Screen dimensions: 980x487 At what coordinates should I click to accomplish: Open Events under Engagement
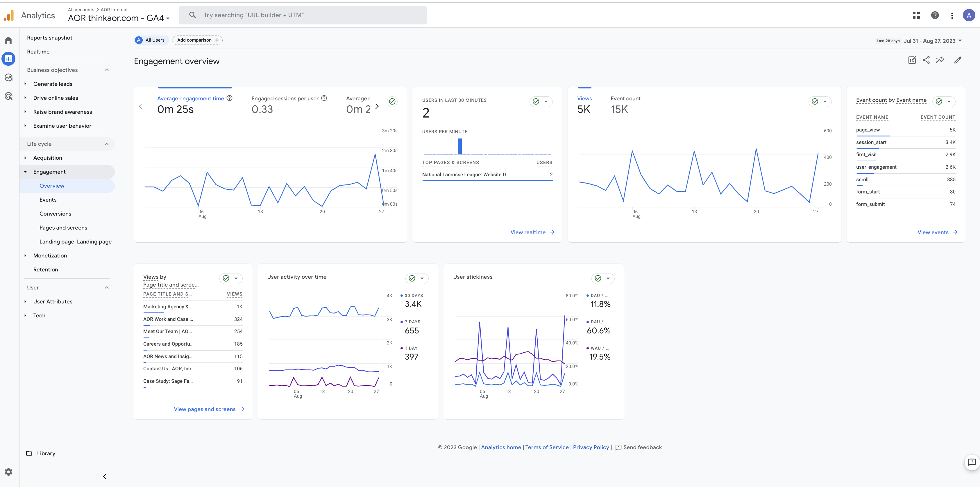[x=48, y=200]
